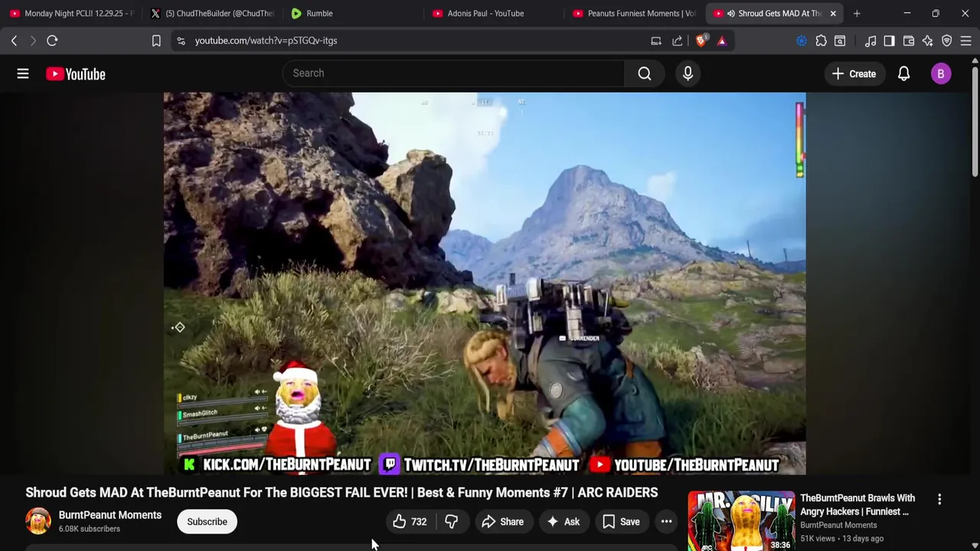
Task: Open BurntPeanut Moments channel name link
Action: pyautogui.click(x=110, y=515)
